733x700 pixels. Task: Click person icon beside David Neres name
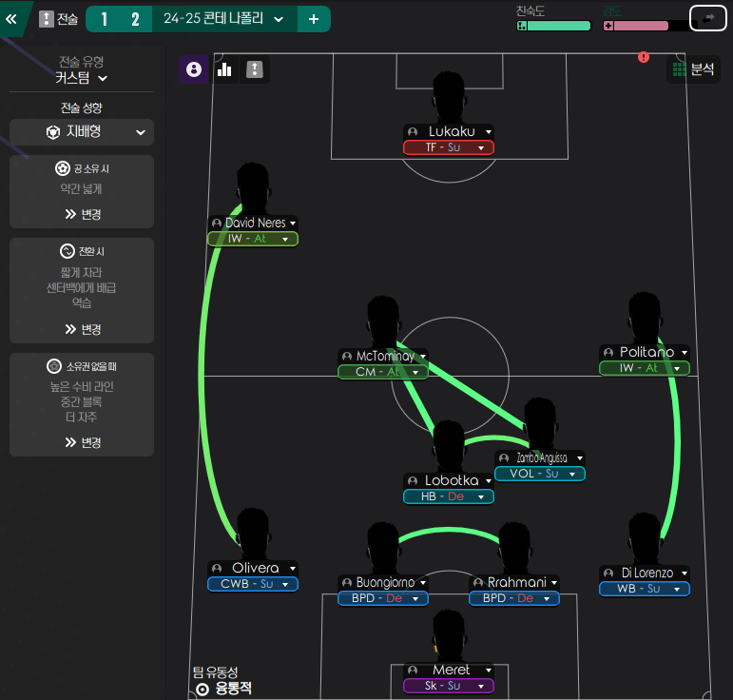tap(217, 224)
